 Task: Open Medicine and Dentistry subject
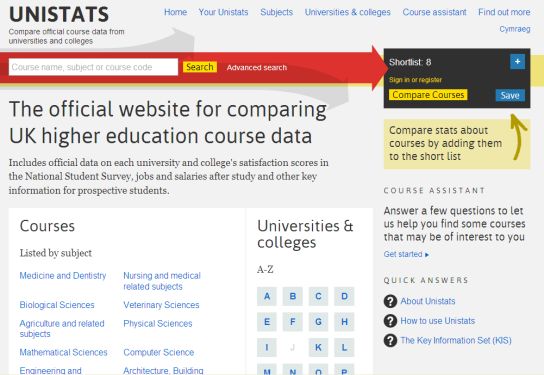coord(63,276)
